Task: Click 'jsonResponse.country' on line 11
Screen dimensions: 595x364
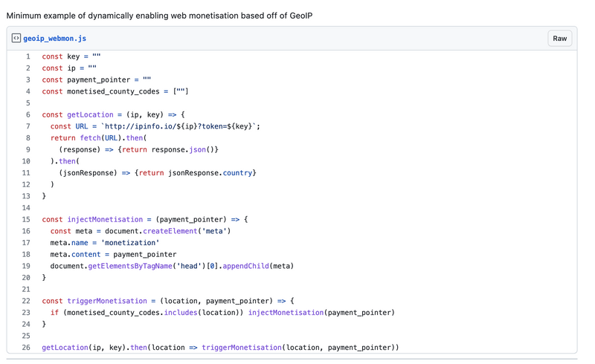Action: tap(210, 173)
